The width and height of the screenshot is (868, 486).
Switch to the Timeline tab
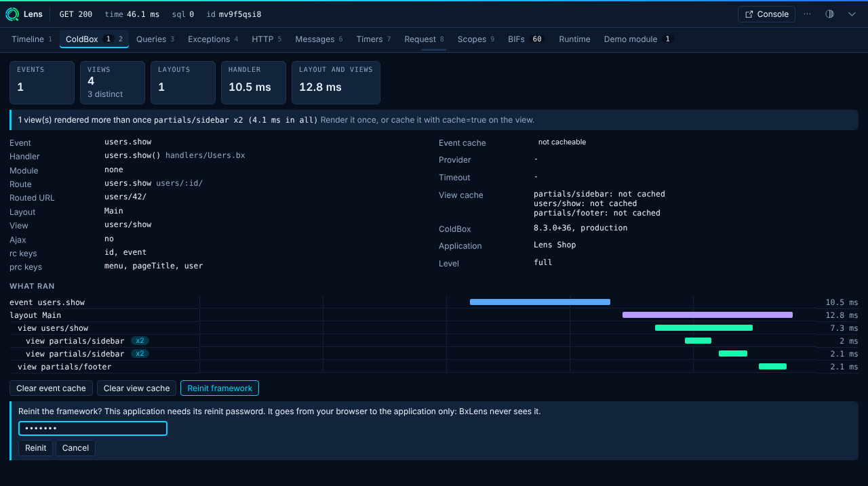(32, 39)
